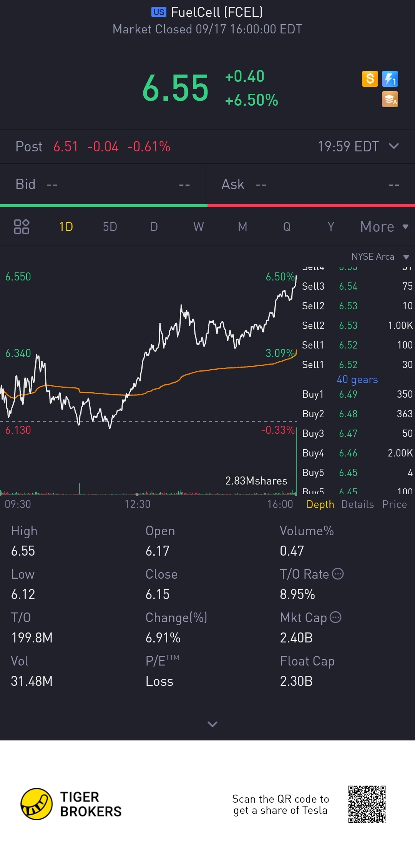Screen dimensions: 415x868
Task: Select the Depth tab
Action: pos(320,505)
